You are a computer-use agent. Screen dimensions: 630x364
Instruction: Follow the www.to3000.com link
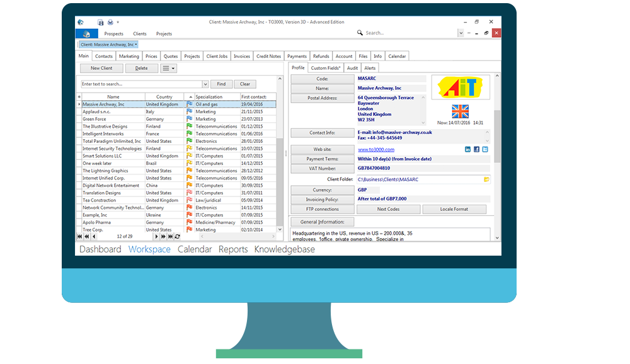[376, 149]
